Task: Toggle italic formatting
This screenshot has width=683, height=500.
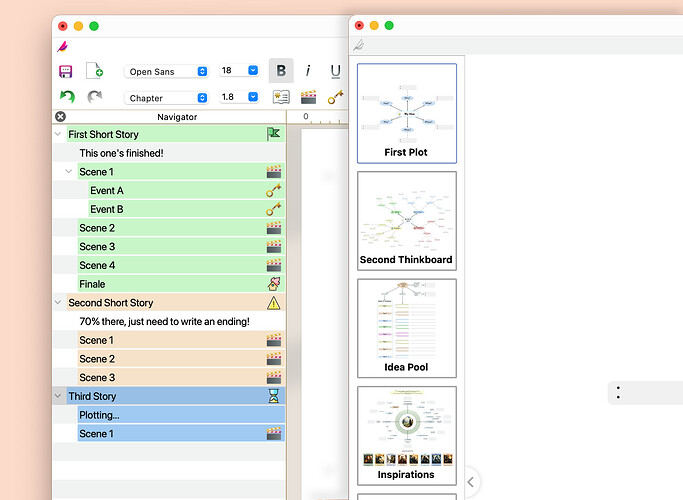Action: coord(308,71)
